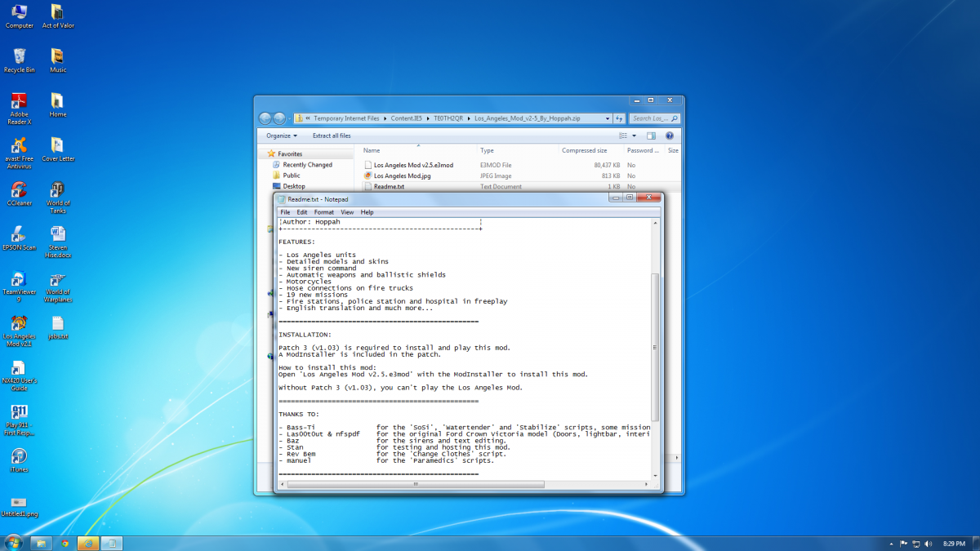Click the Temporary Internet Files breadcrumb
The width and height of the screenshot is (980, 551).
347,118
